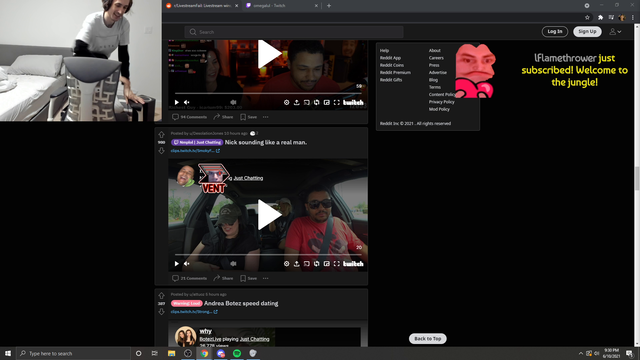Click the Back to Top button
640x360 pixels.
point(427,338)
